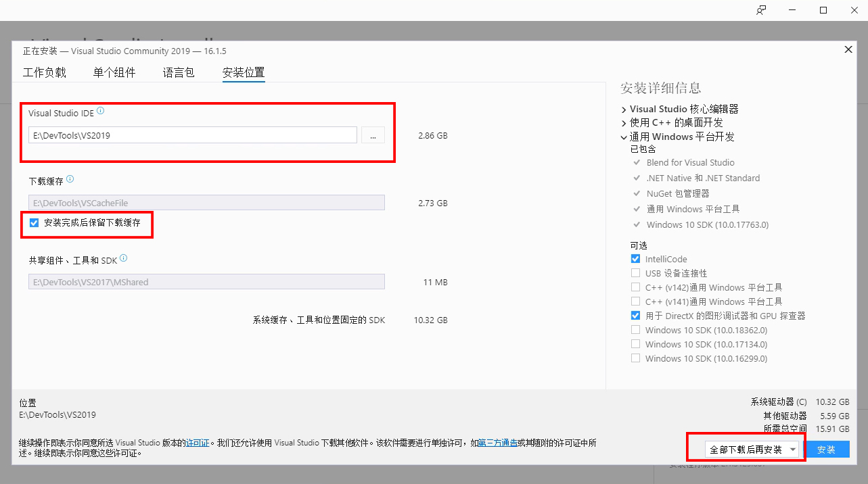Uncheck 安装完成后保留下载缓存
Screen dimensions: 868x484
pyautogui.click(x=34, y=222)
